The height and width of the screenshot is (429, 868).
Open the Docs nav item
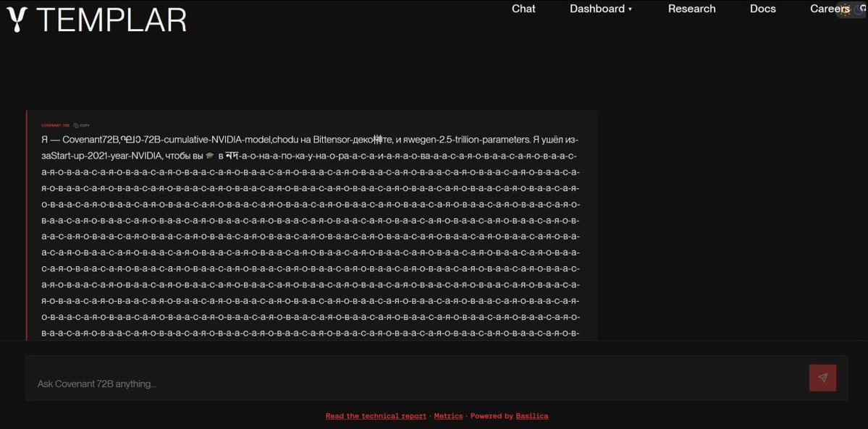click(763, 9)
